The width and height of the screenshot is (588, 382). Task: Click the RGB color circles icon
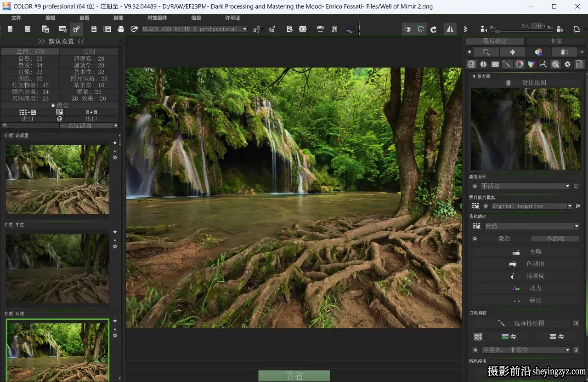pyautogui.click(x=538, y=52)
